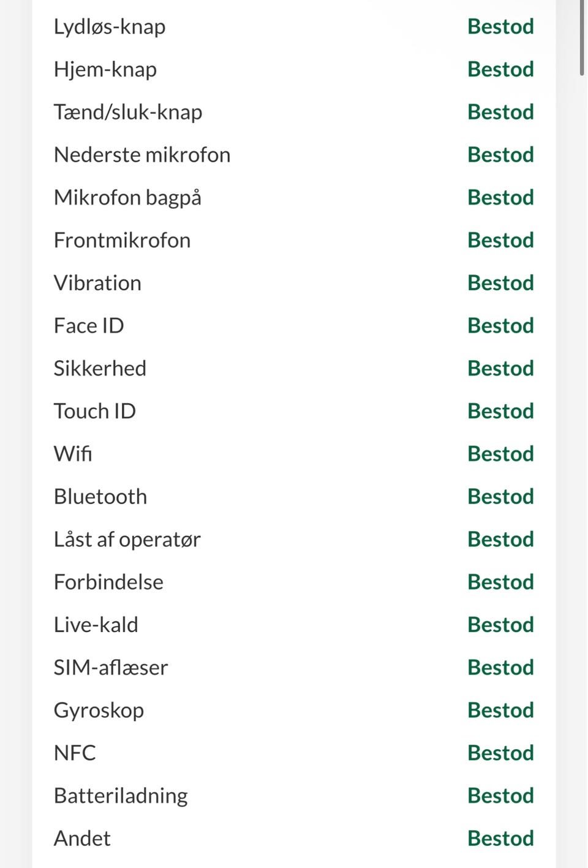Select the Live-kald test entry
588x868 pixels.
[96, 625]
